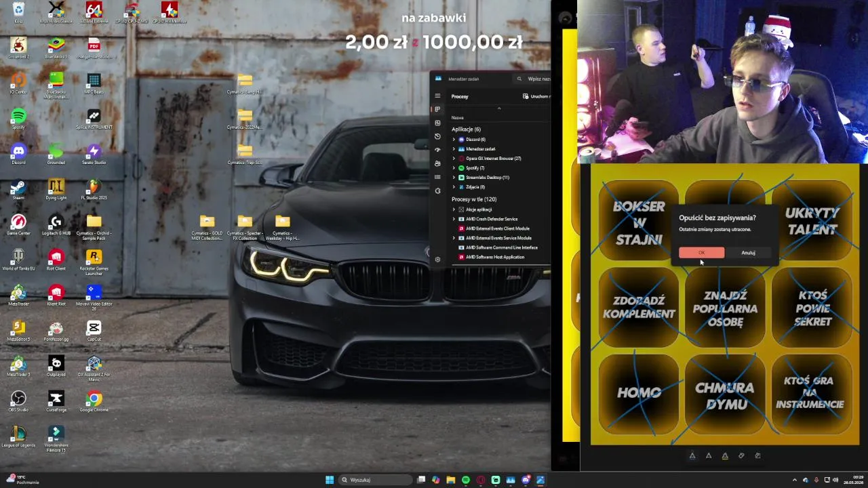Open Task Manager Performance tab icon
This screenshot has width=868, height=488.
[x=437, y=123]
